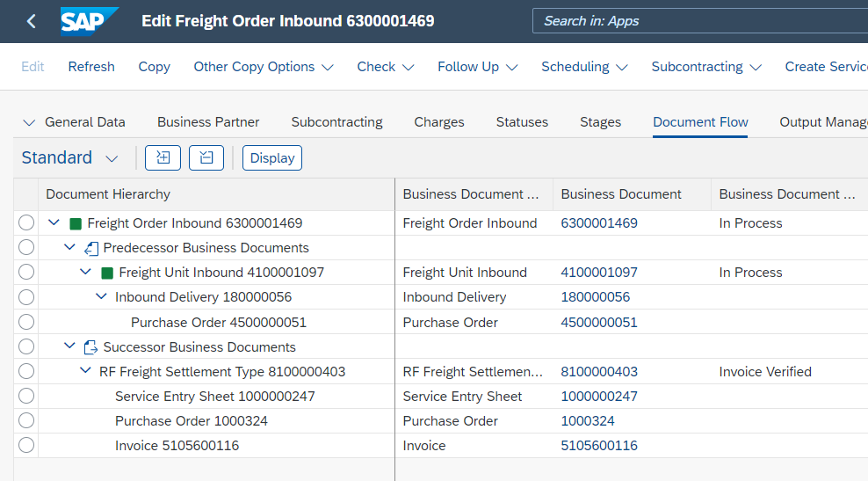Viewport: 868px width, 481px height.
Task: Select the radio button for Inbound Delivery 180000056
Action: coord(26,297)
